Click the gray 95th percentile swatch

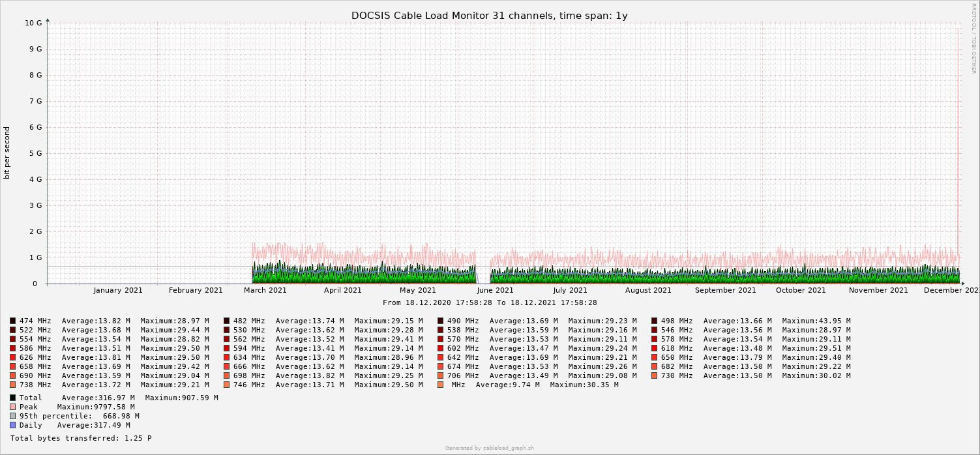coord(12,416)
